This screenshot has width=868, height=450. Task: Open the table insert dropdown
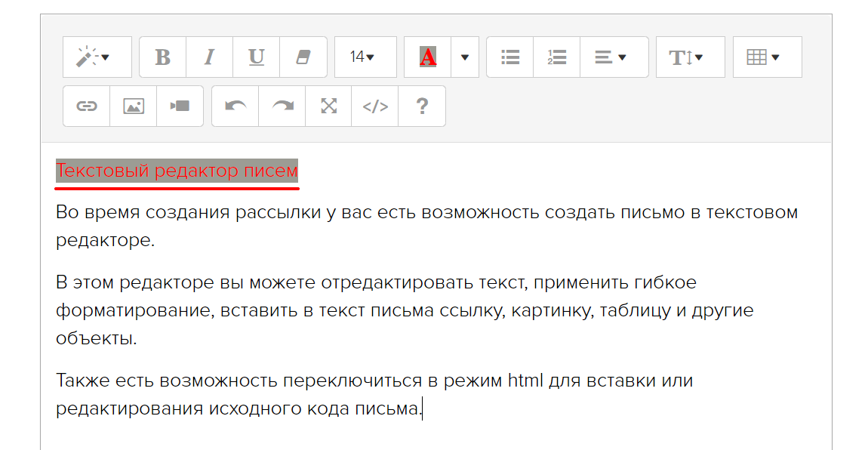(766, 57)
